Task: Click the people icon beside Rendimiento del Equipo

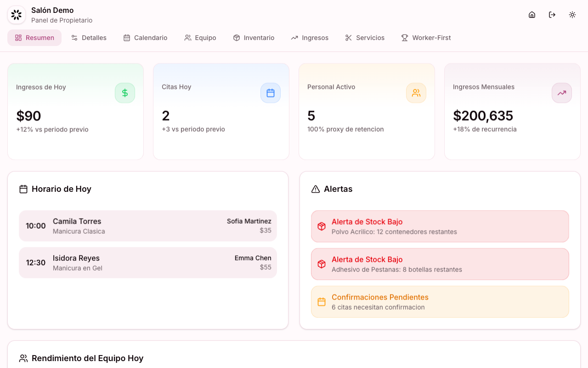Action: (23, 358)
